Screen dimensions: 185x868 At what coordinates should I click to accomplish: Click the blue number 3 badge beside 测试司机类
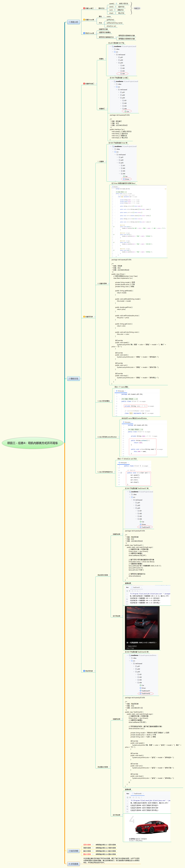pos(84,671)
